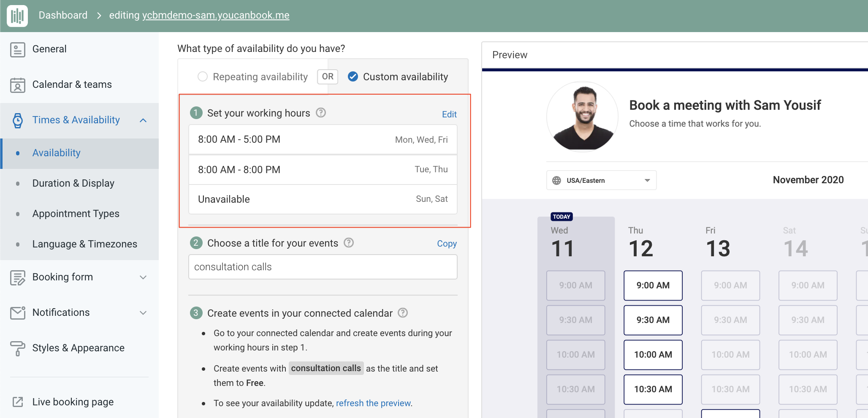Click the Calendar & teams icon
This screenshot has height=418, width=868.
(17, 85)
